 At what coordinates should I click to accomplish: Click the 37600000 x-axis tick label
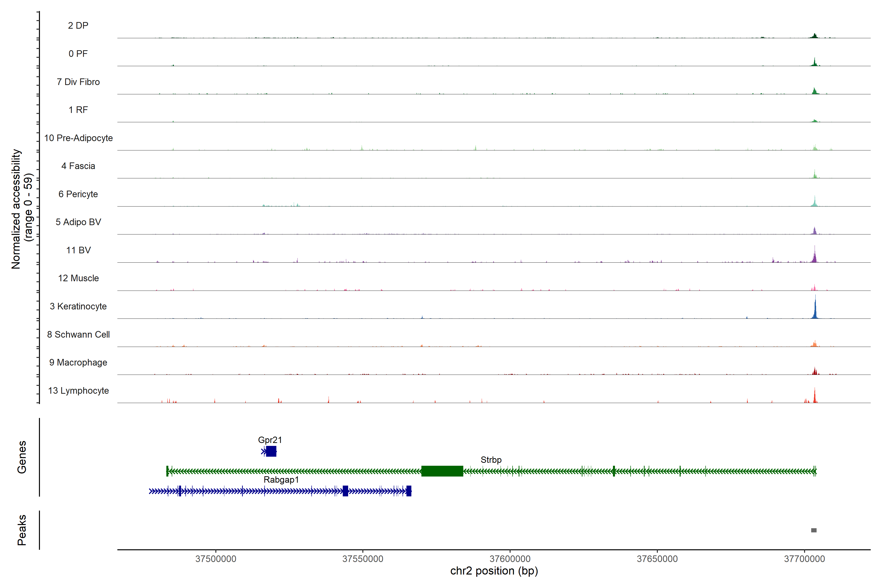[510, 559]
